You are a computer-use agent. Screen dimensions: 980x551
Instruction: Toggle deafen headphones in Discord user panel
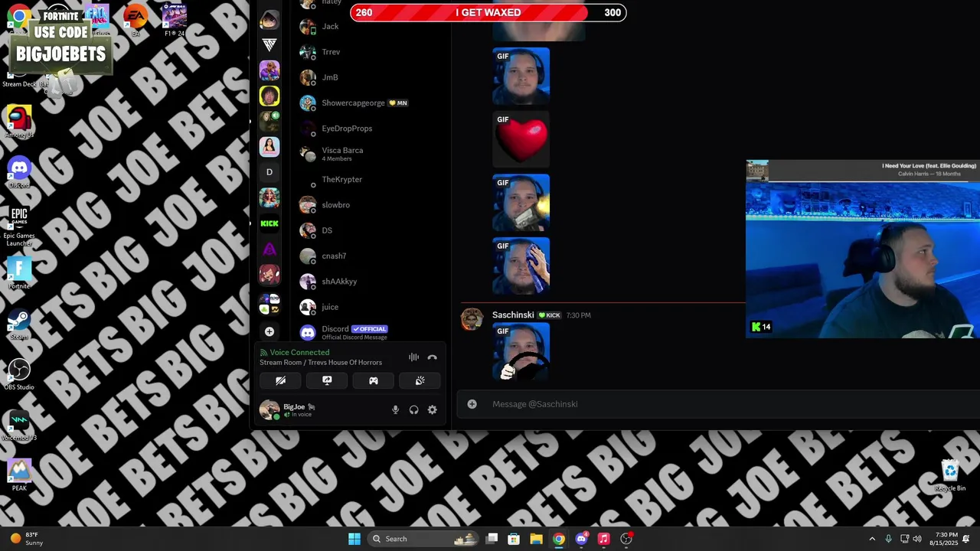(x=414, y=410)
